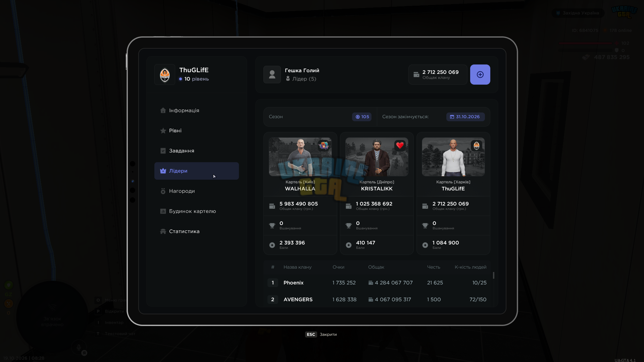Click AVENGERS member count 72/150
Image resolution: width=644 pixels, height=362 pixels.
(478, 300)
